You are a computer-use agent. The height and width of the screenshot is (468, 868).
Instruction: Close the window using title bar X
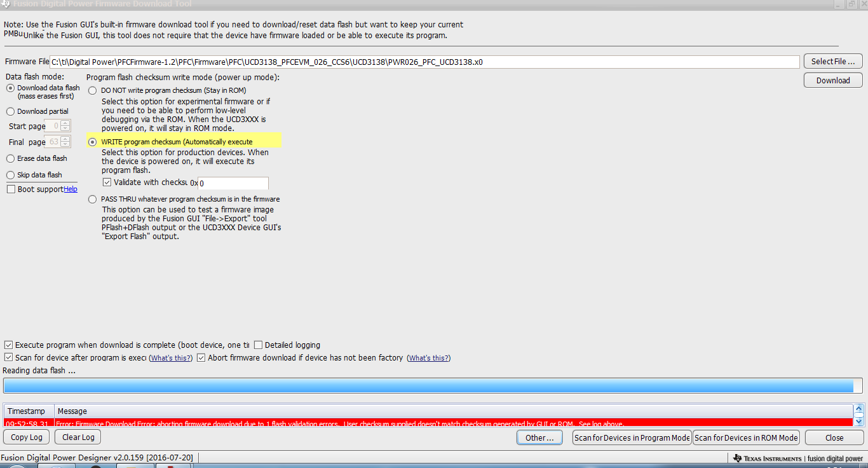click(x=862, y=4)
